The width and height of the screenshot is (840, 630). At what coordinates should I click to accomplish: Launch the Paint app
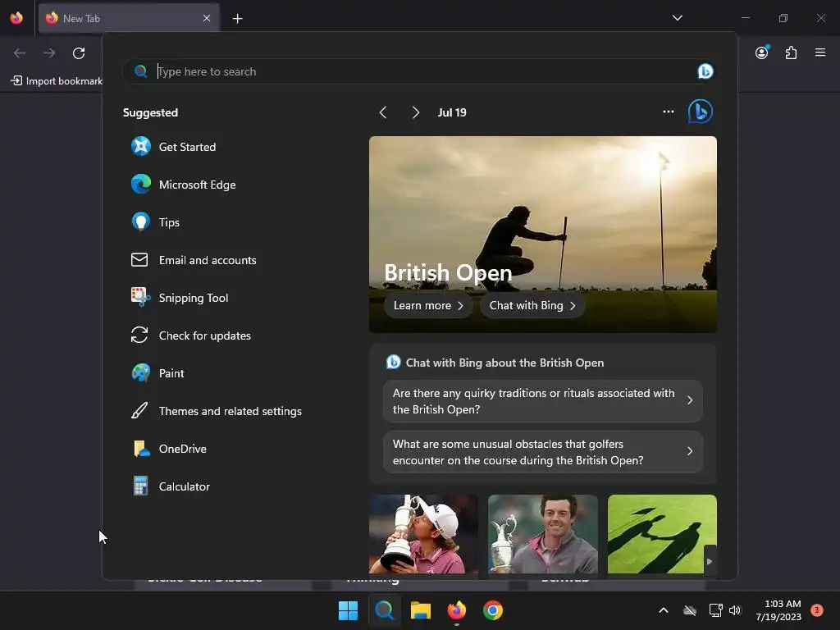point(157,373)
